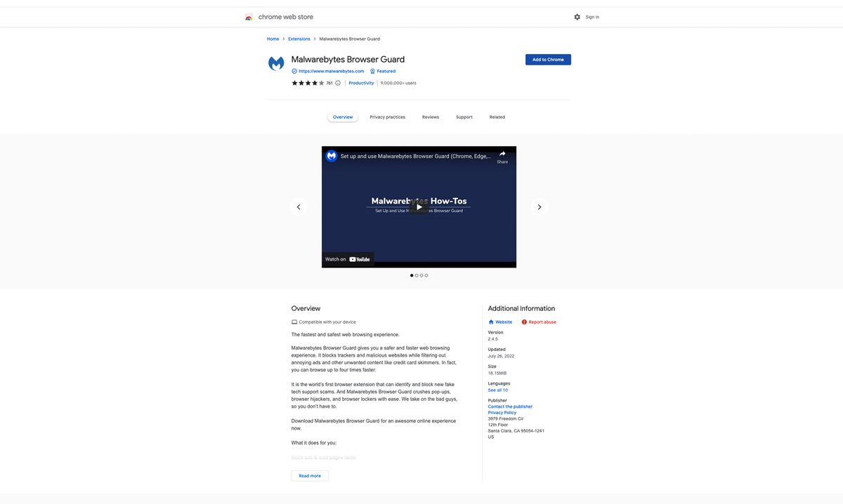Click the Website home icon
Viewport: 843px width, 504px height.
point(491,322)
